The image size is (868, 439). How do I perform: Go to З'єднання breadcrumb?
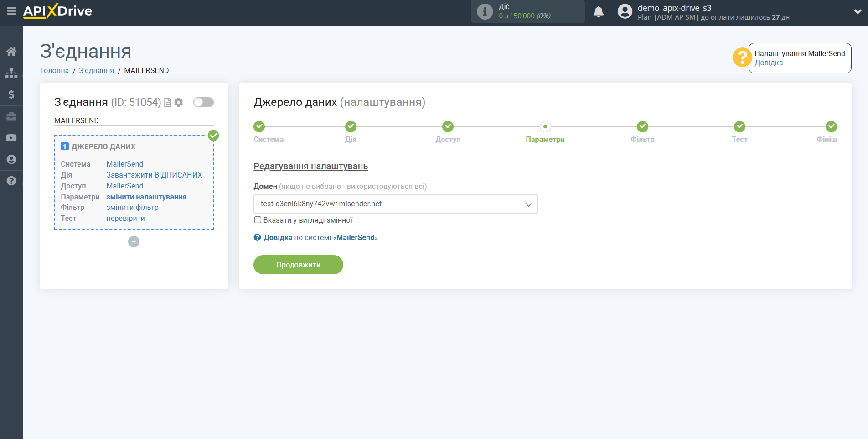[x=97, y=70]
